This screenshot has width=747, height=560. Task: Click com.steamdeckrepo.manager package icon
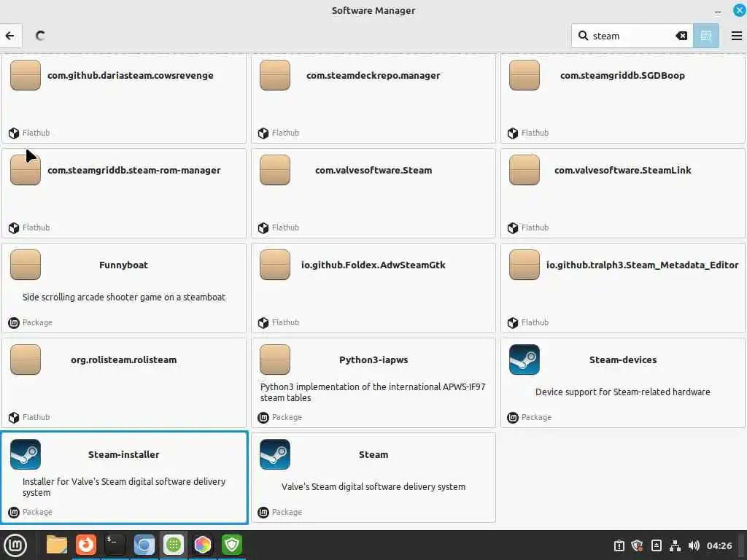pos(275,75)
